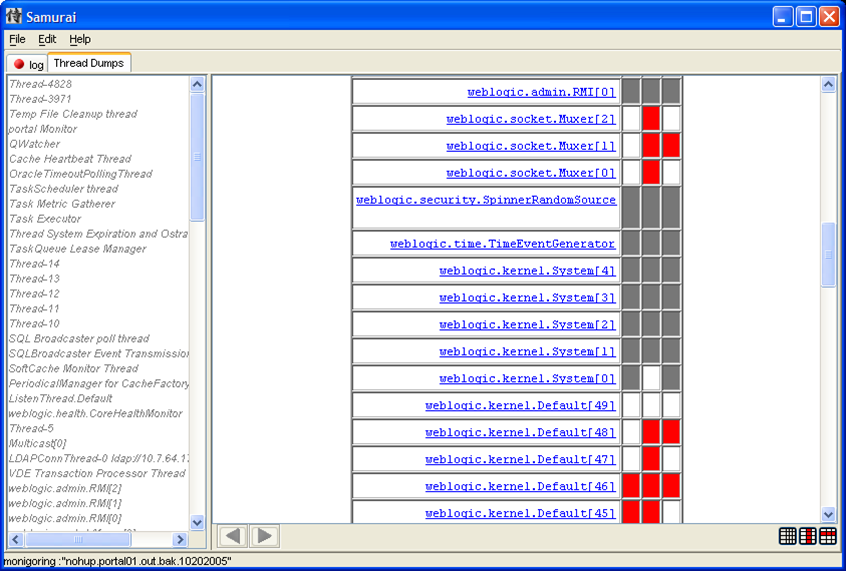This screenshot has width=846, height=571.
Task: Open weblogic.socket.Muxer[0] thread link
Action: [531, 173]
